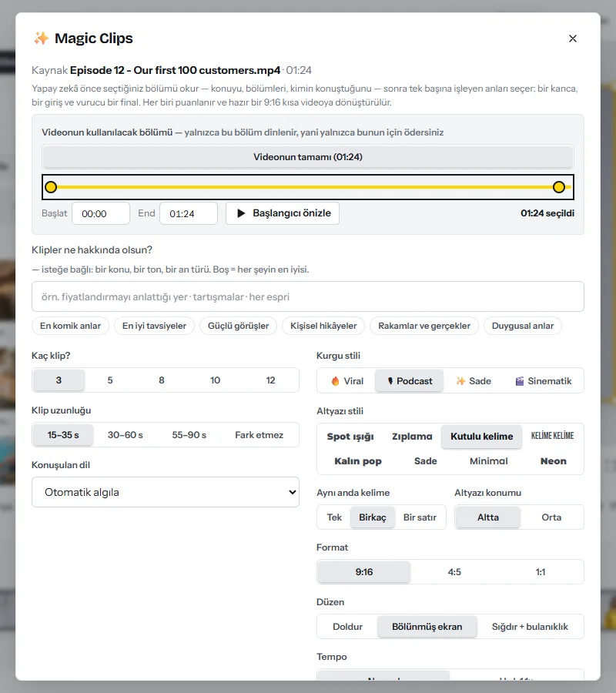Screen dimensions: 616x693
Task: Pick Neon subtitle style
Action: coord(554,461)
